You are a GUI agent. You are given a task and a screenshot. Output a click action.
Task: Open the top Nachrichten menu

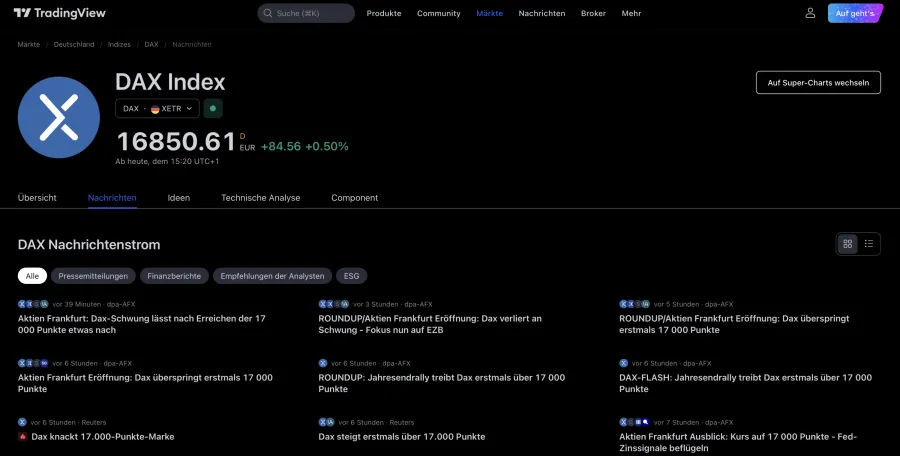click(x=542, y=13)
